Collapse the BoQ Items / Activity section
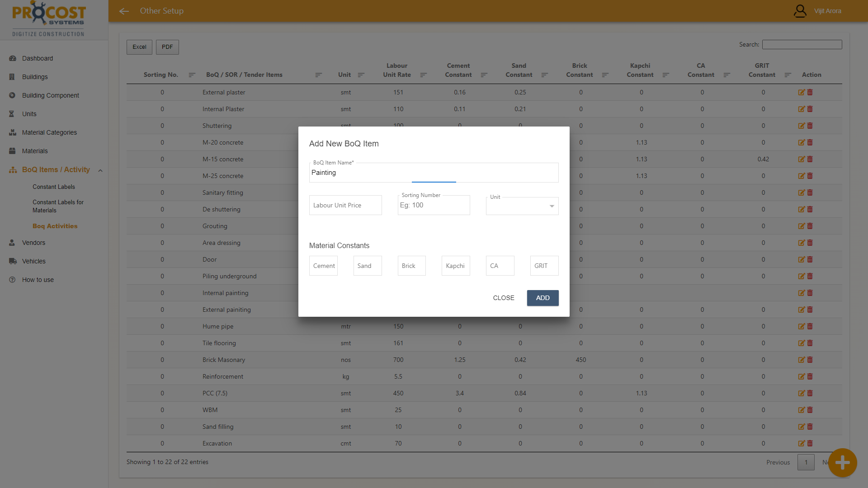Viewport: 868px width, 488px height. click(100, 170)
